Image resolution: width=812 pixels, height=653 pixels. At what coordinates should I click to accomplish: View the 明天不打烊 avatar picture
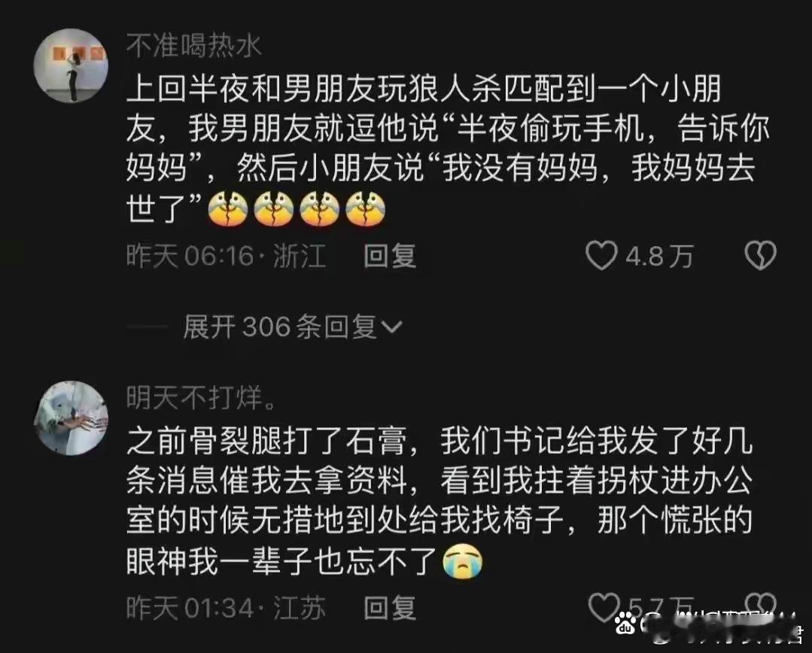pyautogui.click(x=71, y=418)
